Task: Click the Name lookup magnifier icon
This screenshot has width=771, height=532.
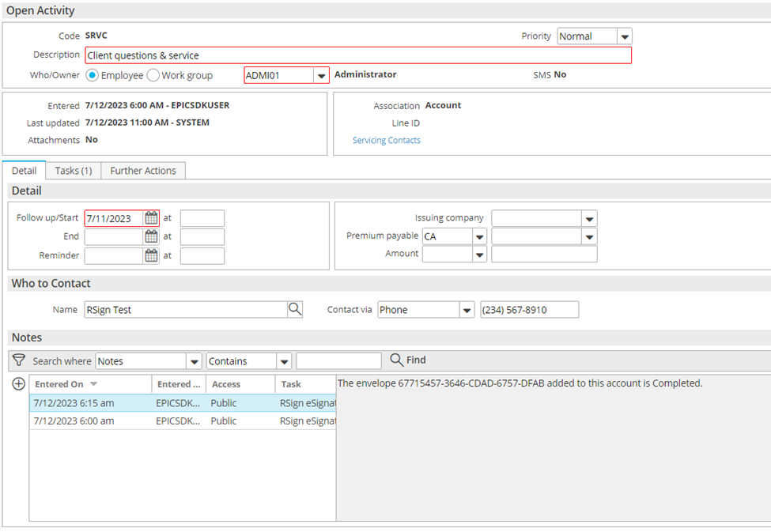Action: click(294, 309)
